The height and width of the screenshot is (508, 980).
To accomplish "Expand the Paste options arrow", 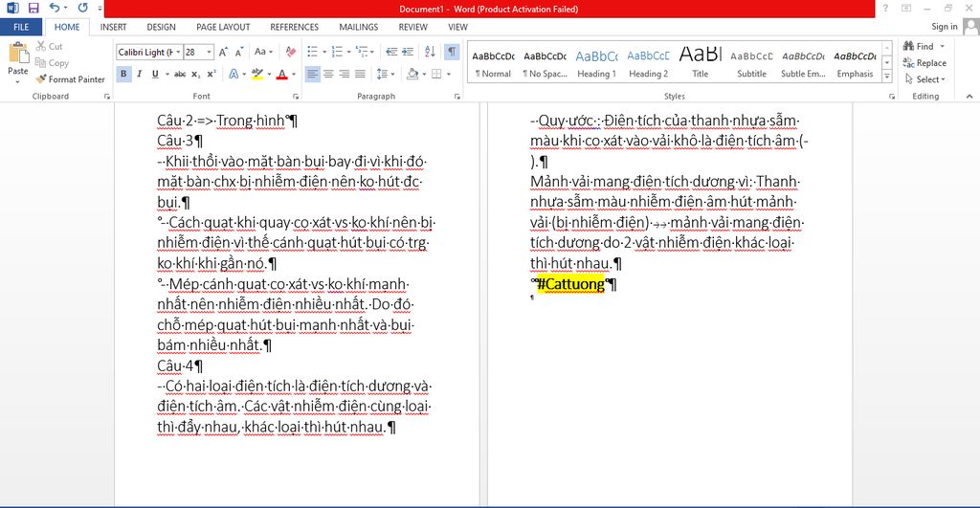I will tap(18, 82).
